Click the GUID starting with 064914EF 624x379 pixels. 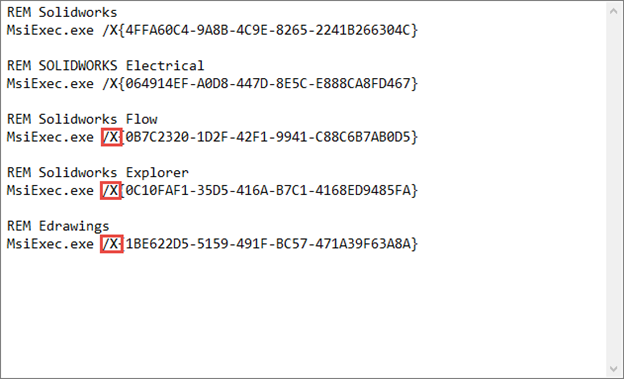(x=268, y=84)
